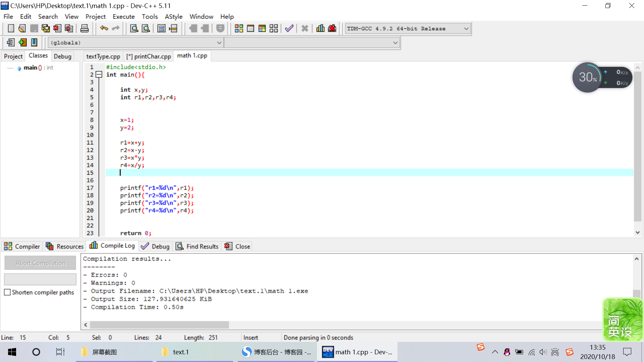Click the Compile icon with colored squares

point(239,28)
